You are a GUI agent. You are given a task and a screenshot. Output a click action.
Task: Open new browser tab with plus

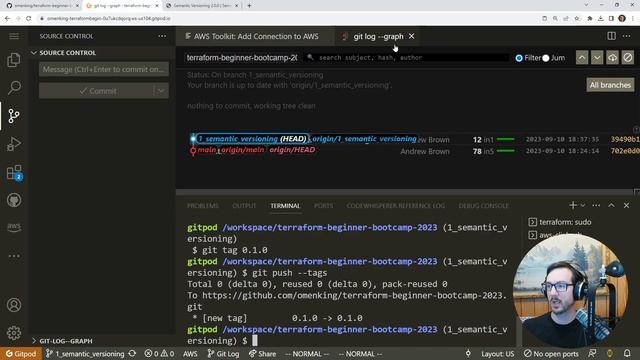249,6
